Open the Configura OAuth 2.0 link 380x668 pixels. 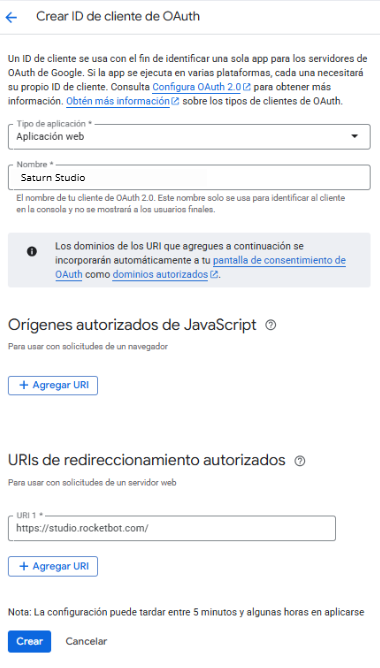click(x=196, y=87)
